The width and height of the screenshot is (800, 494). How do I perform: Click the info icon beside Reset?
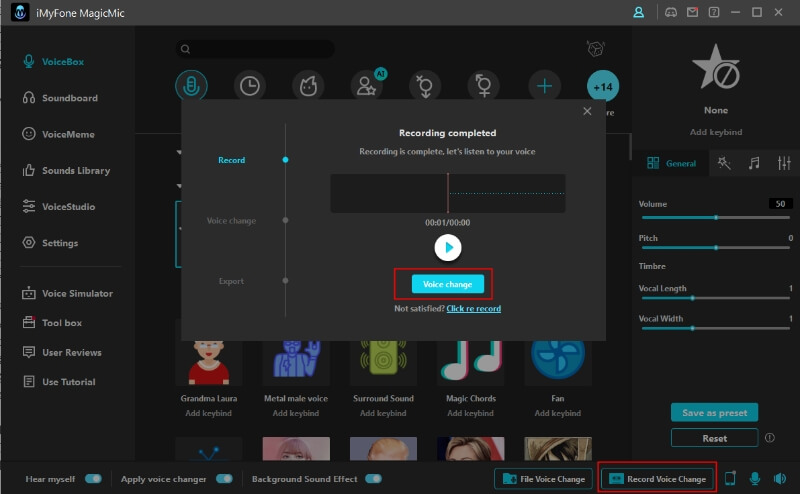click(x=770, y=438)
